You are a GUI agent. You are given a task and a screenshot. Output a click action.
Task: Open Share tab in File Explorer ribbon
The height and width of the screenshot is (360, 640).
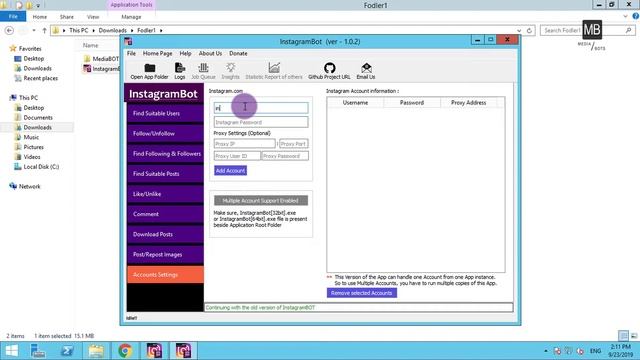(x=67, y=17)
